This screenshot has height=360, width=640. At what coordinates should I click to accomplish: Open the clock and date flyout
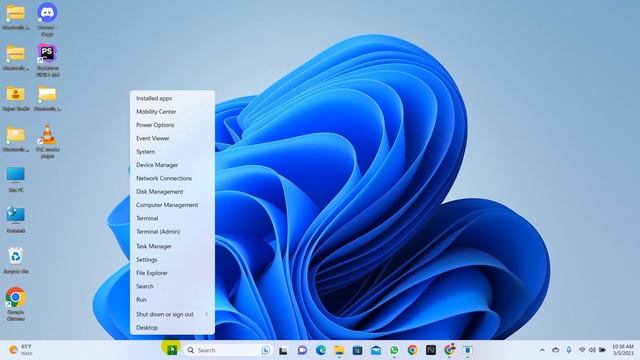coord(623,350)
